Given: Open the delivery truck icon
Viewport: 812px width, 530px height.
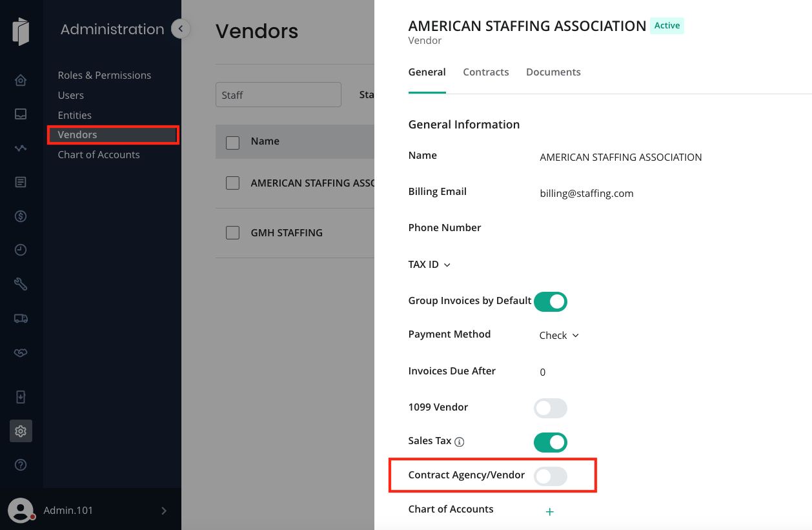Looking at the screenshot, I should click(x=21, y=318).
